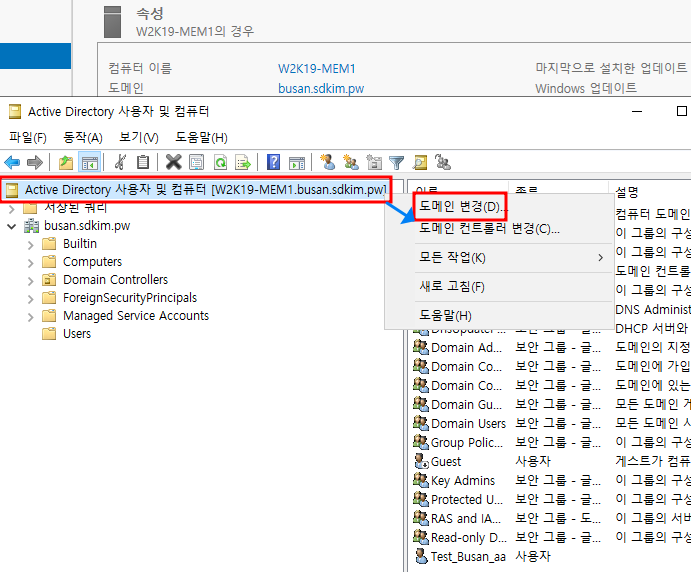Choose 도메인 변경(D)... in context menu
The image size is (691, 572).
coord(462,206)
